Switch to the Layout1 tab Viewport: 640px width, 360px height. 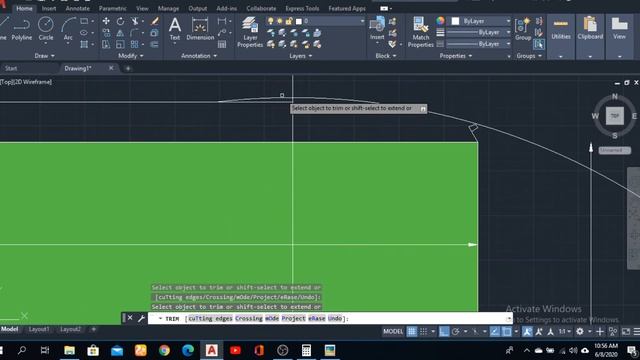point(39,329)
